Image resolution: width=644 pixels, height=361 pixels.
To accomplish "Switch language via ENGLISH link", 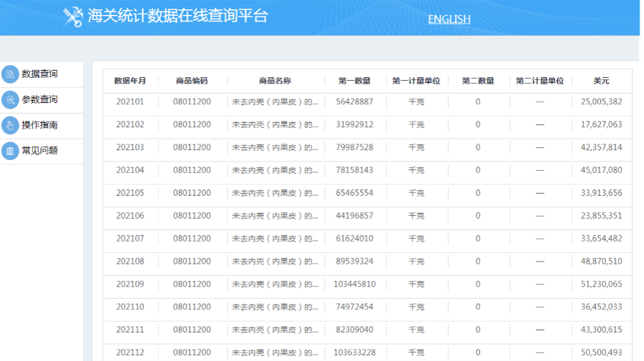I will [x=449, y=19].
